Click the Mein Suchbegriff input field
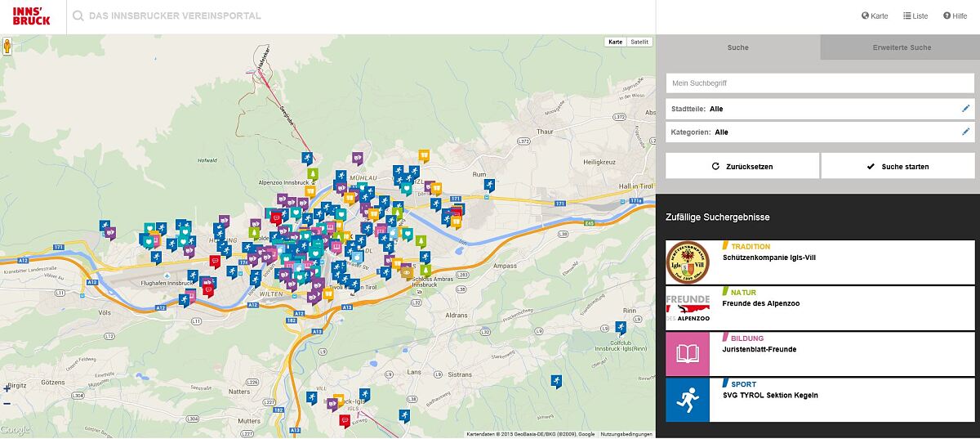980x439 pixels. [819, 83]
